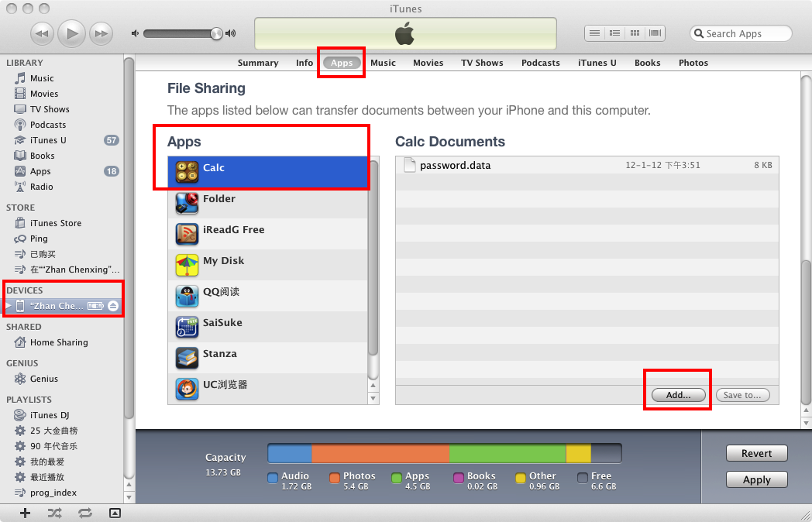Select the password.data file
812x522 pixels.
coord(587,165)
